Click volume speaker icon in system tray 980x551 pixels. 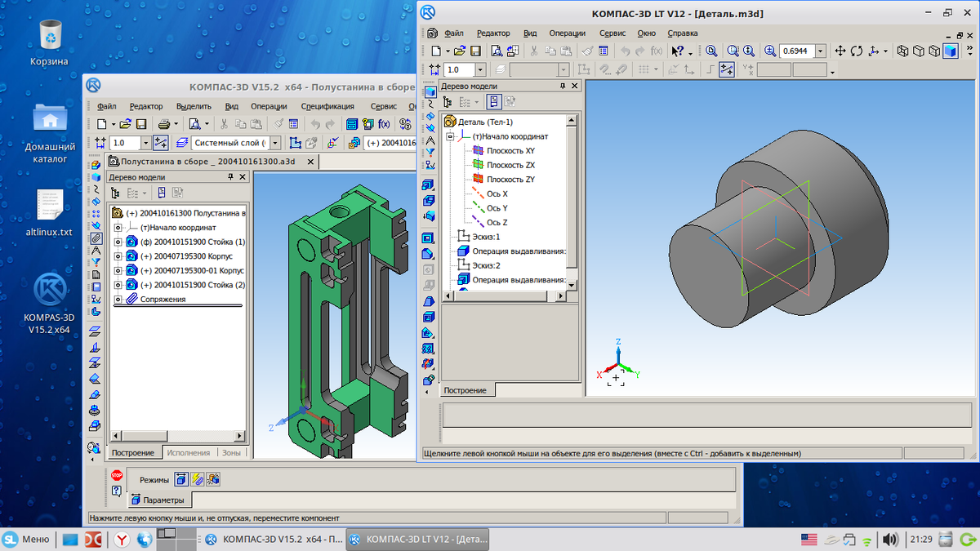(892, 539)
